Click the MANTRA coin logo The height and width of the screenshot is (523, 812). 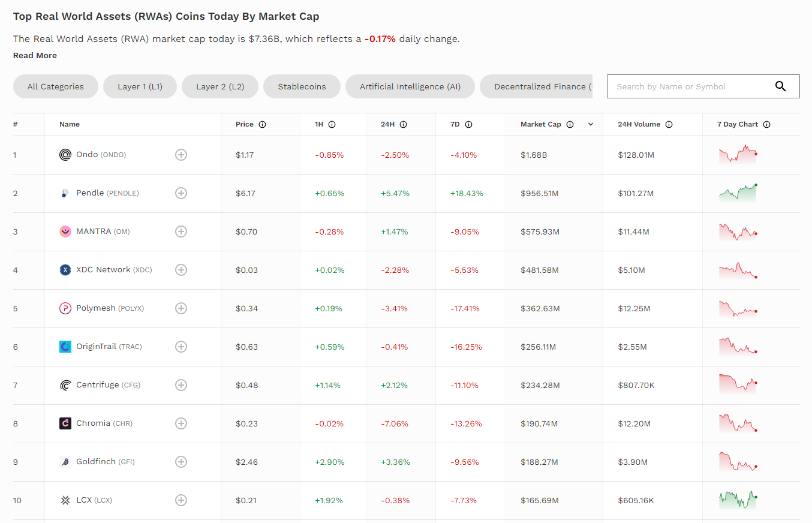point(65,232)
